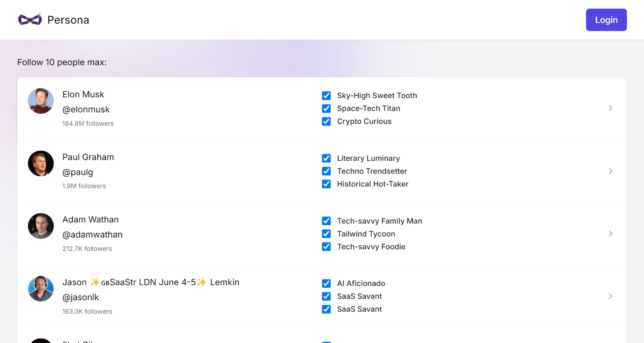Expand the Jason Lemkin row chevron

pos(610,296)
